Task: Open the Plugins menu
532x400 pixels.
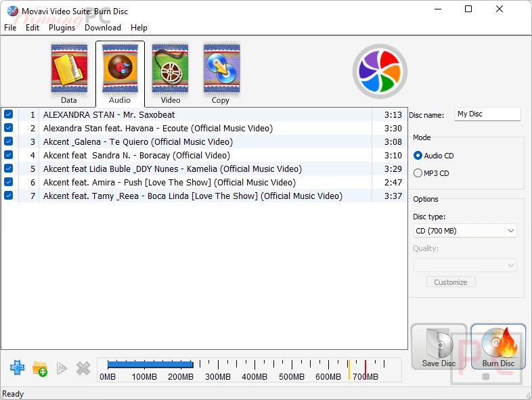Action: pyautogui.click(x=62, y=28)
